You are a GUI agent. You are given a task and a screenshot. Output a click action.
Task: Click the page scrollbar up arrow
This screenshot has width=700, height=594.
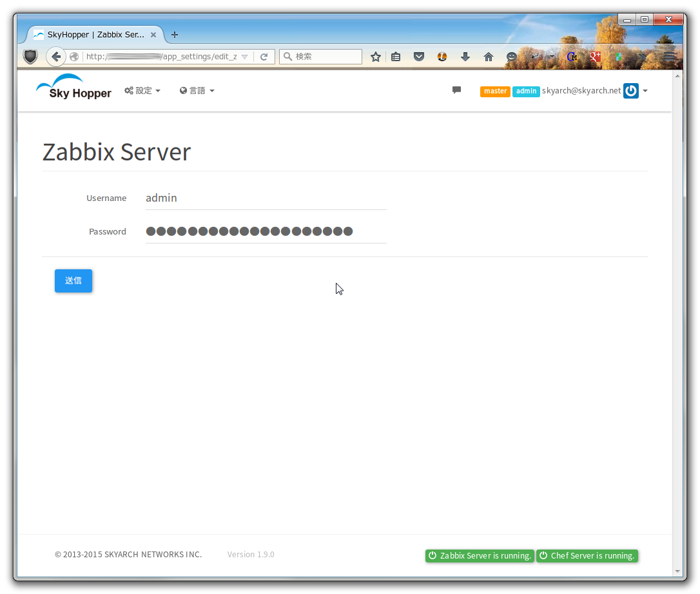click(677, 76)
